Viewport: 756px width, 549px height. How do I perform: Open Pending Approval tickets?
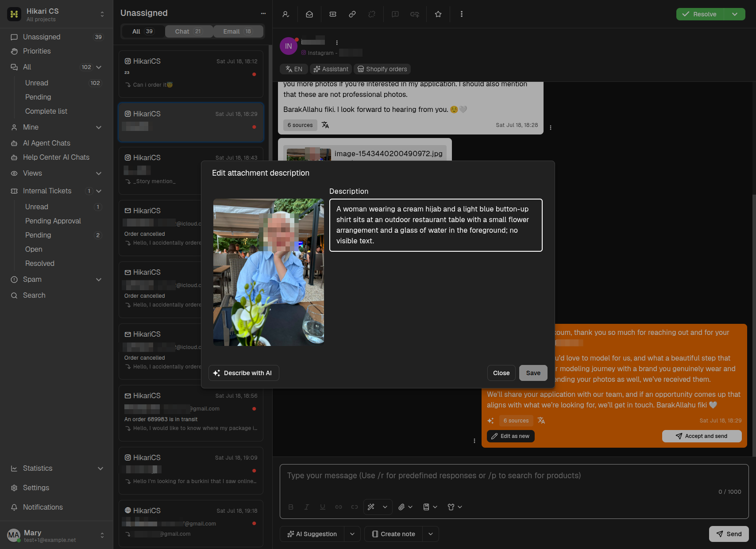coord(53,221)
